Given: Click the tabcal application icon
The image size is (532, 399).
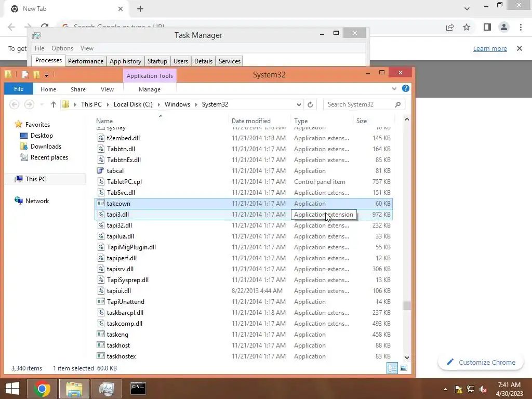Looking at the screenshot, I should 100,170.
